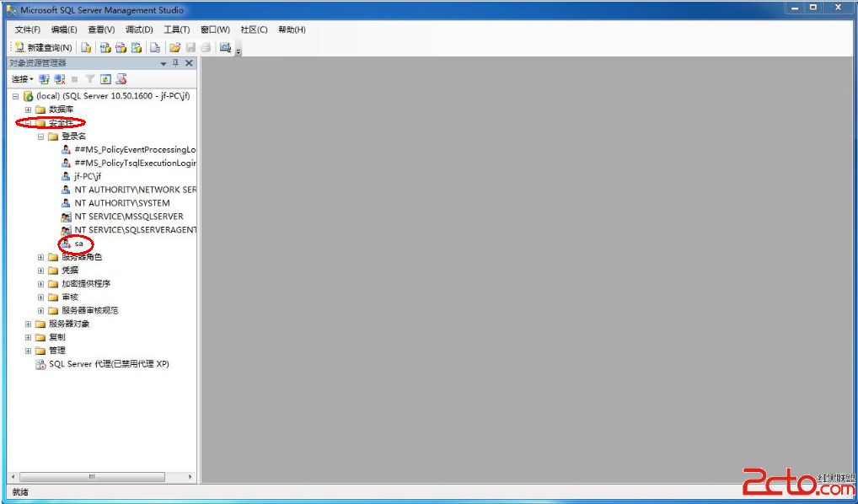Image resolution: width=858 pixels, height=504 pixels.
Task: Click the Activity Monitor icon on the toolbar
Action: click(224, 47)
